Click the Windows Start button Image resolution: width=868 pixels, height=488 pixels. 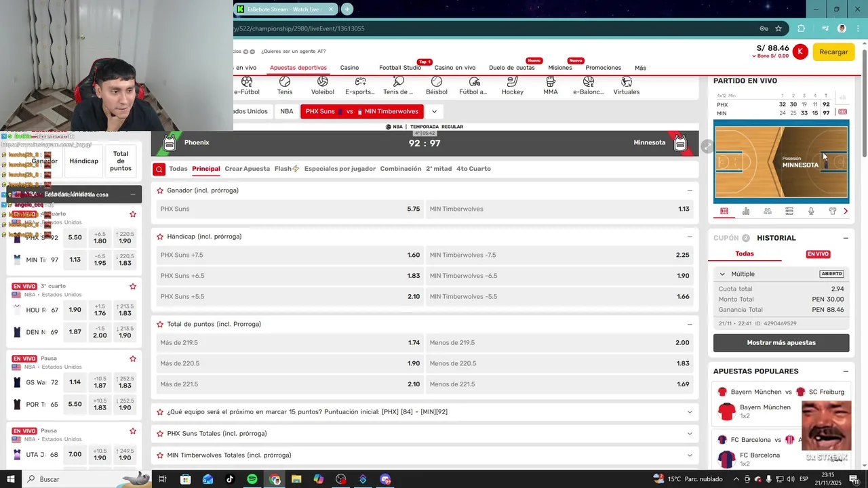11,479
